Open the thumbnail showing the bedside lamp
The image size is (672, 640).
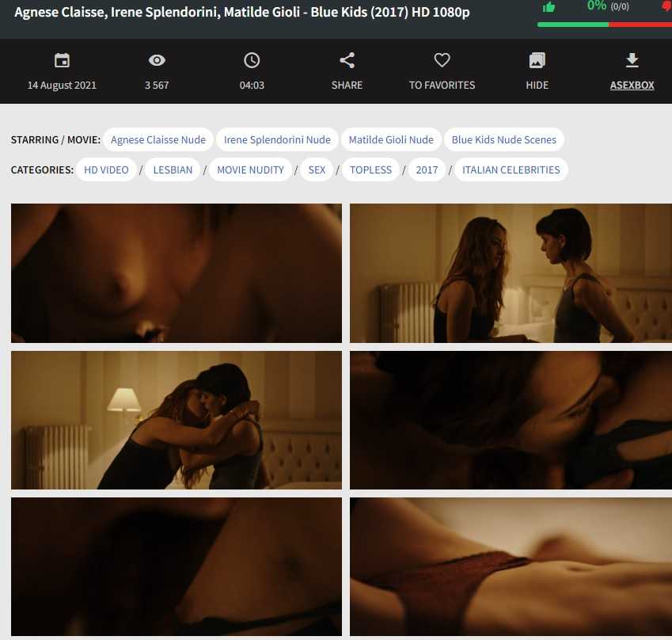(x=177, y=420)
